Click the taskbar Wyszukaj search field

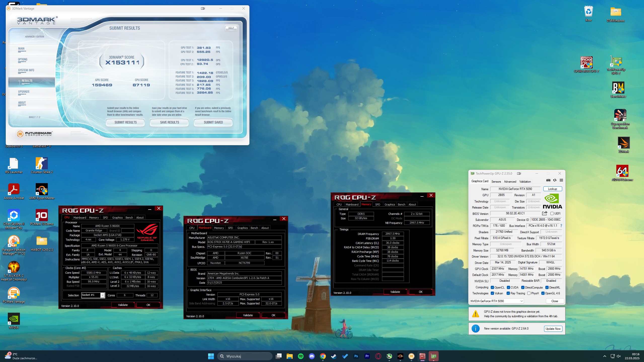tap(245, 356)
